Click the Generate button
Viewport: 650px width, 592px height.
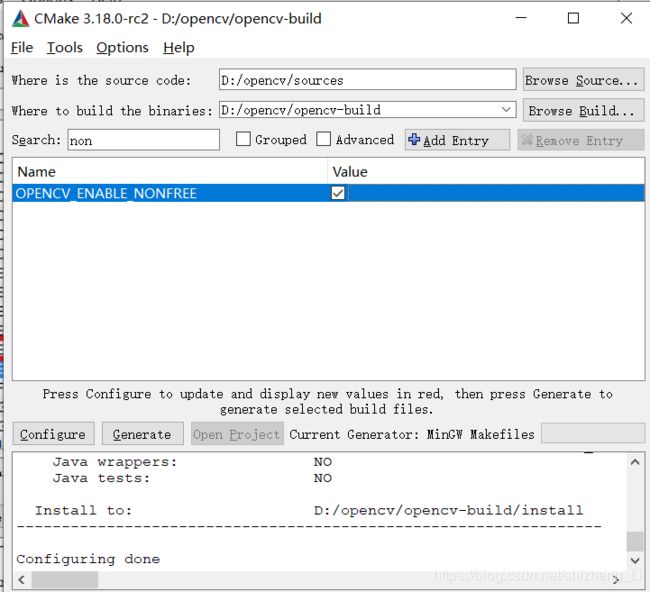(x=143, y=434)
